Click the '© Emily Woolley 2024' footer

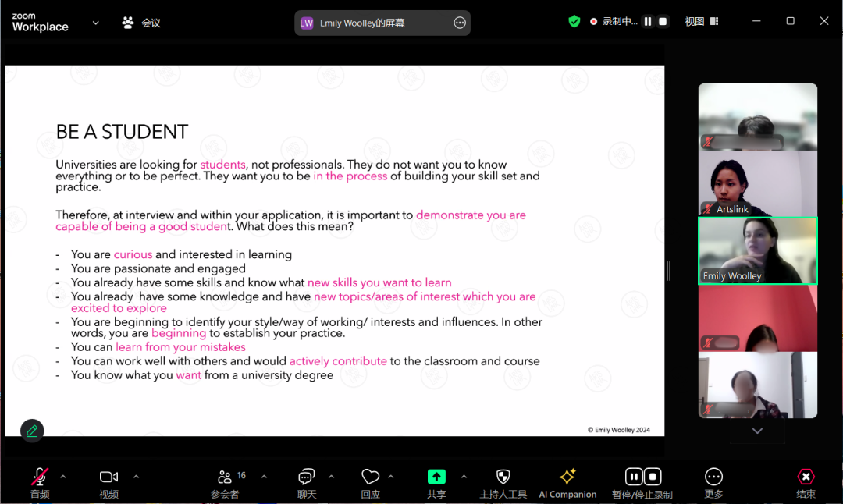pos(618,430)
